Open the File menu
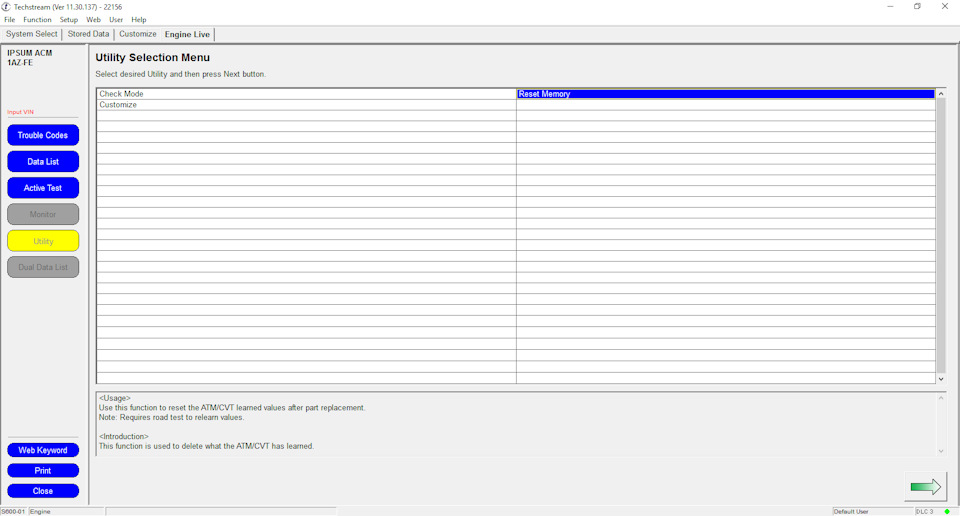 point(10,20)
